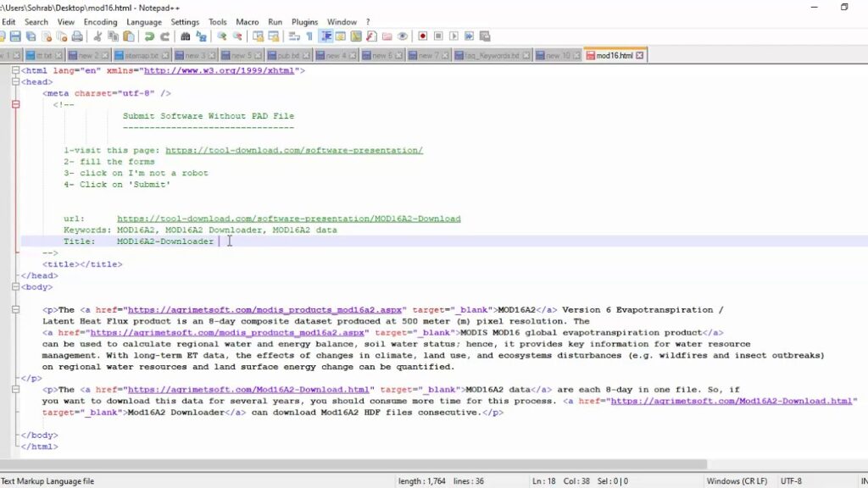The height and width of the screenshot is (488, 868).
Task: Collapse the <body> fold marker
Action: coord(15,286)
